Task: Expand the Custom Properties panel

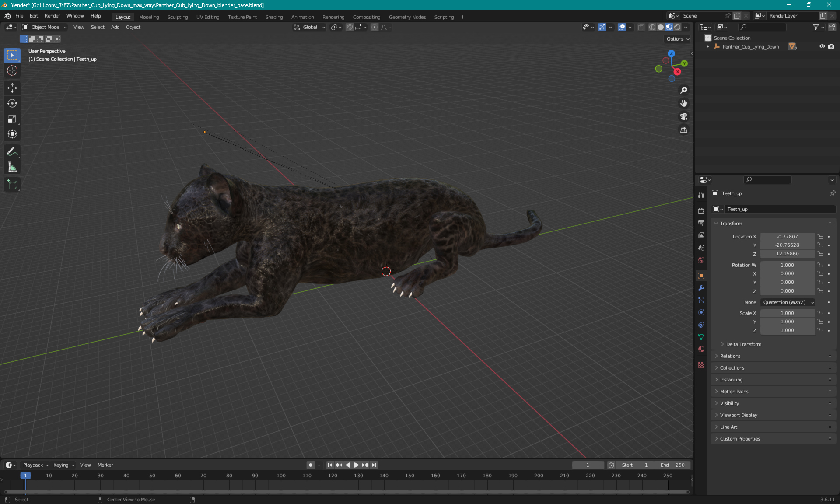Action: pos(739,439)
